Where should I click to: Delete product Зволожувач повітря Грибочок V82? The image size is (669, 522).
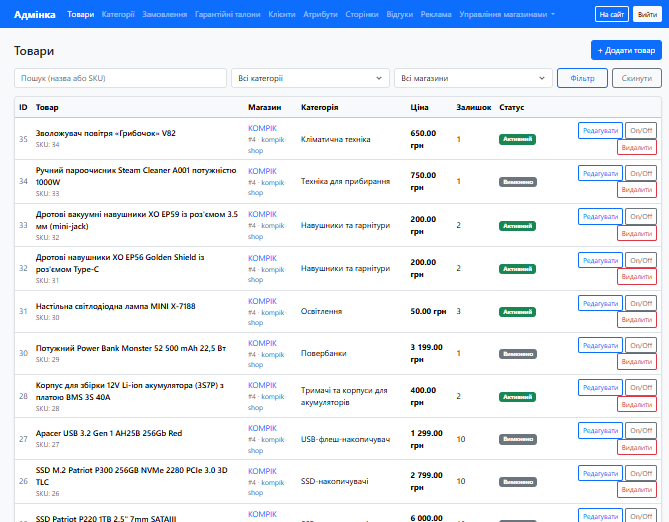point(637,147)
